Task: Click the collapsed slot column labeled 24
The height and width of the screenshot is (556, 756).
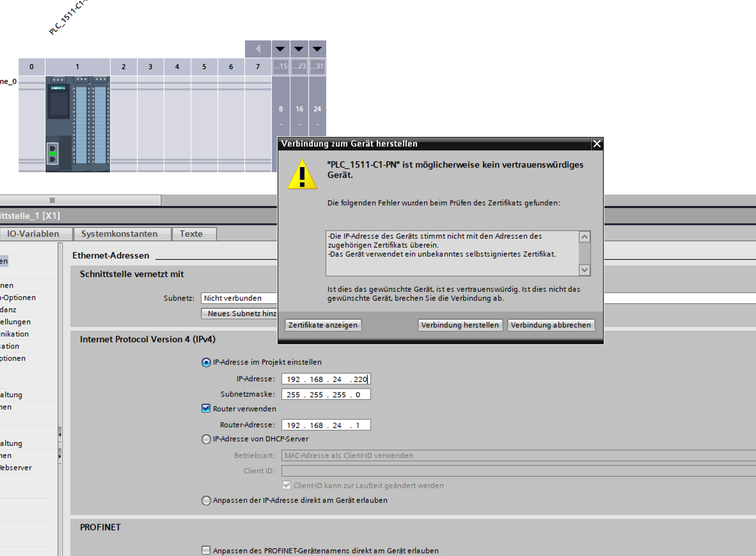Action: [x=317, y=109]
